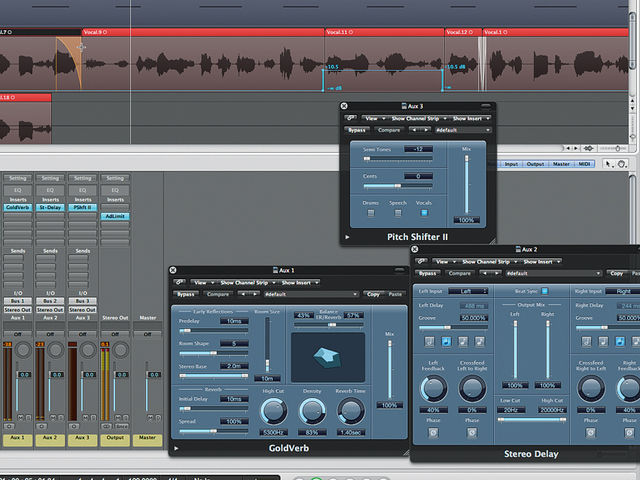Open the View dropdown in Pitch Shifter window
Screen dimensions: 640x480
tap(374, 118)
